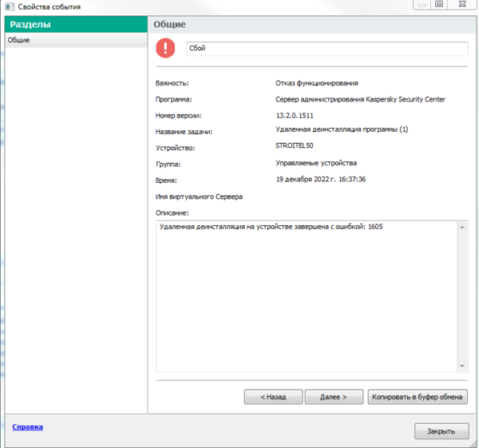
Task: Click version number 13.2.0.1511
Action: tap(295, 116)
